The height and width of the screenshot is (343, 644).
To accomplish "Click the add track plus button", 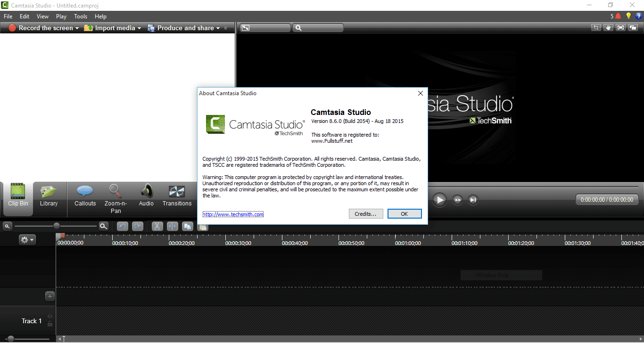I will [50, 296].
